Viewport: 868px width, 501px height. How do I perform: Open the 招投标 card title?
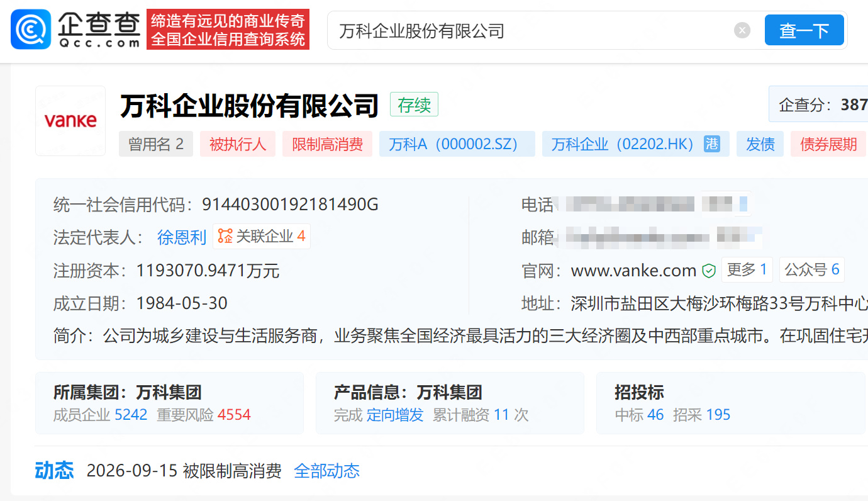coord(639,393)
